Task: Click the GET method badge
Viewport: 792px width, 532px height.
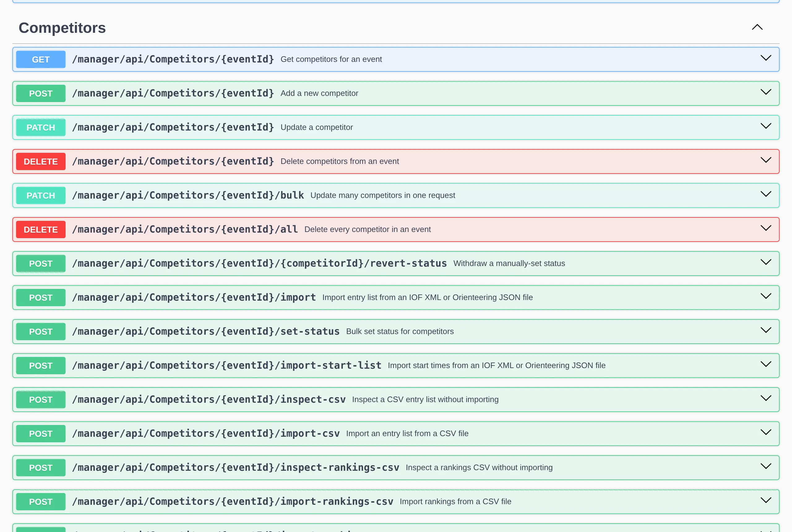Action: coord(41,59)
